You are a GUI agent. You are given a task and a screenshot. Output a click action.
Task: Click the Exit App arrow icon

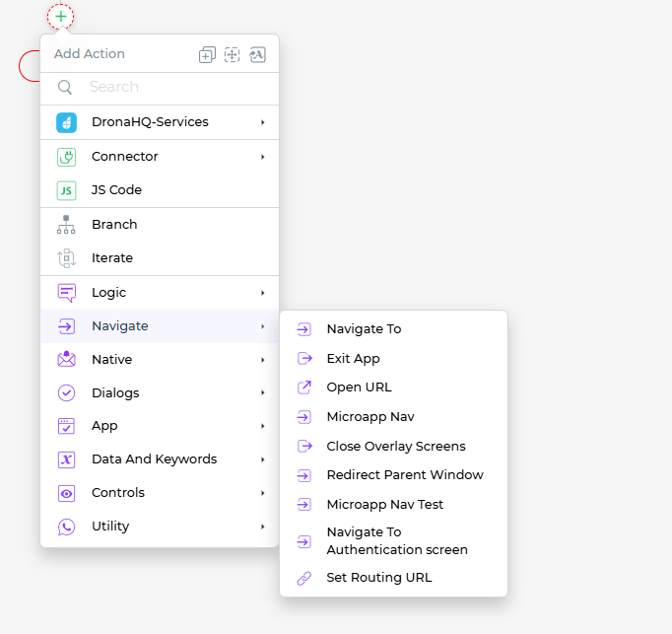(304, 358)
